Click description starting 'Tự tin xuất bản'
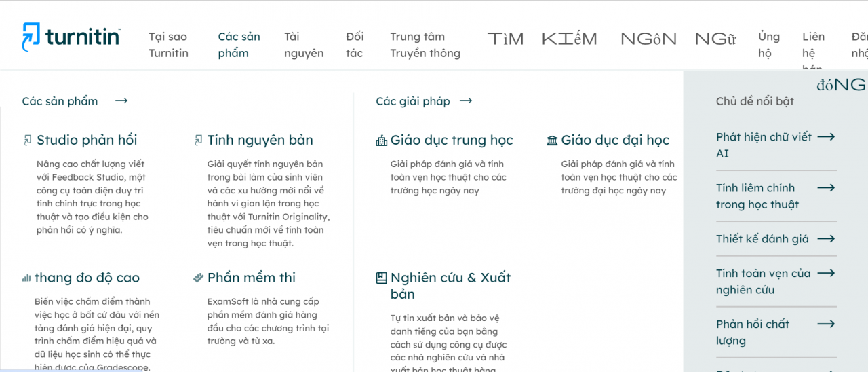 (448, 342)
